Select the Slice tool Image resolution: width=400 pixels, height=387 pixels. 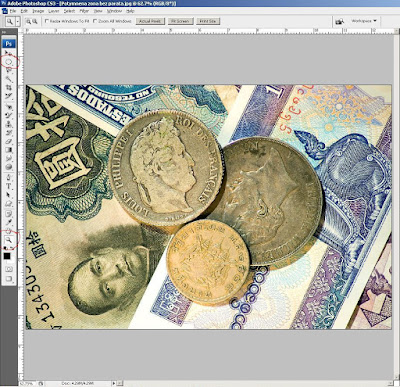[9, 96]
